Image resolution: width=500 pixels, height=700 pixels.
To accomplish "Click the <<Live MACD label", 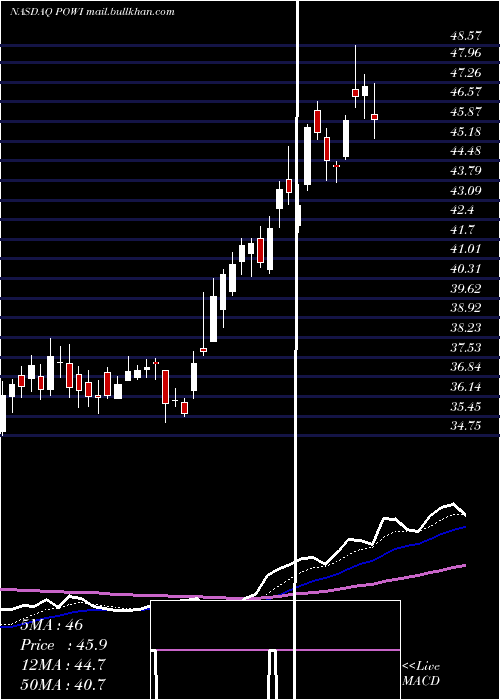I will point(421,674).
